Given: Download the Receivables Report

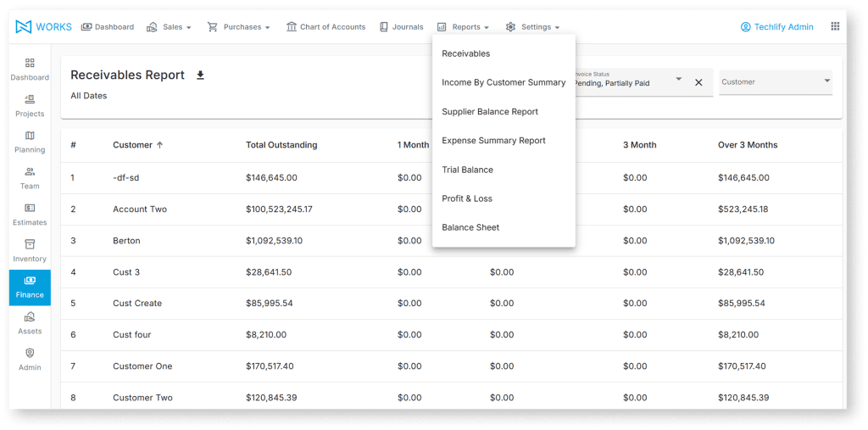Looking at the screenshot, I should click(x=200, y=75).
